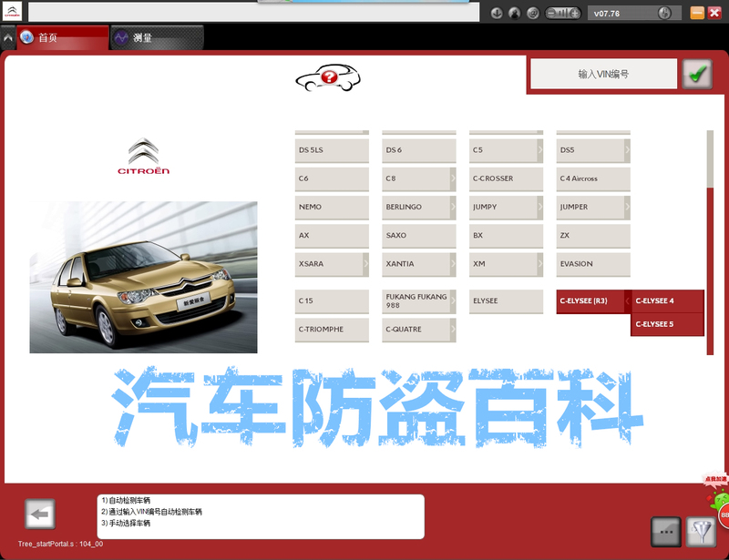Click the Citroën chevron brand logo image
729x560 pixels.
[143, 156]
